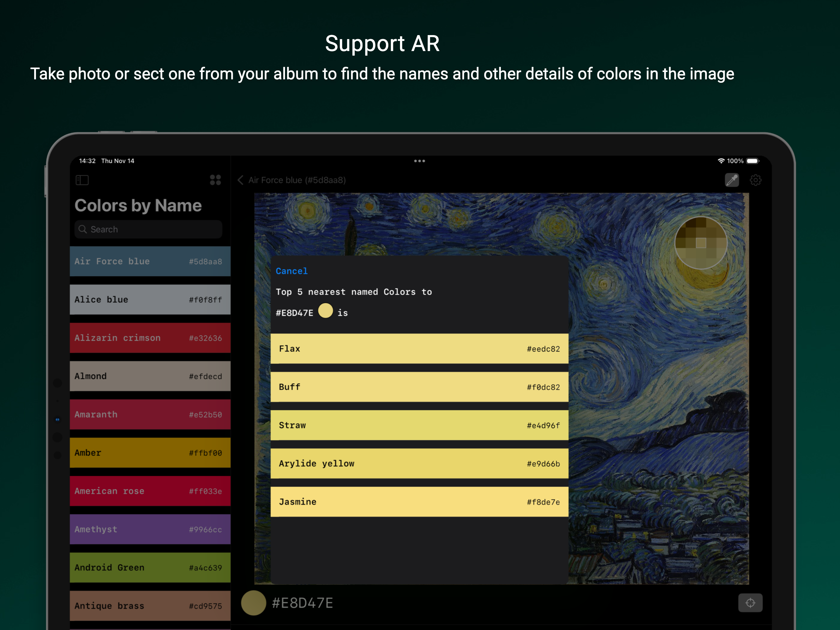Choose the Jasmine color result
The width and height of the screenshot is (840, 630).
tap(419, 502)
